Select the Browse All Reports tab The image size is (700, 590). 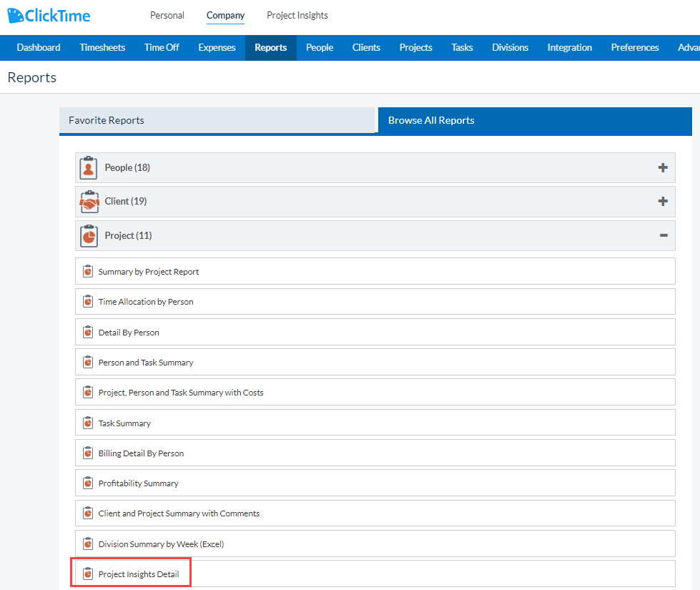(430, 121)
